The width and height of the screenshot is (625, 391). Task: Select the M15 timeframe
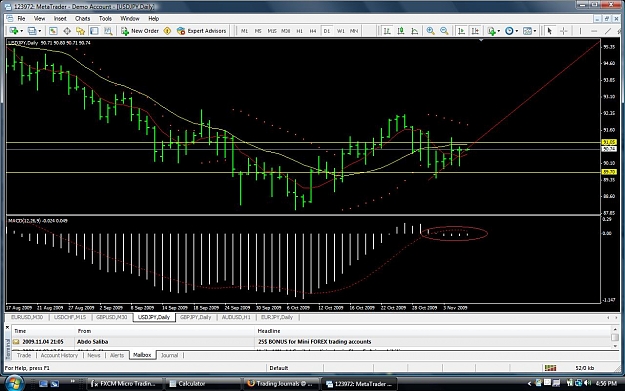coord(272,31)
